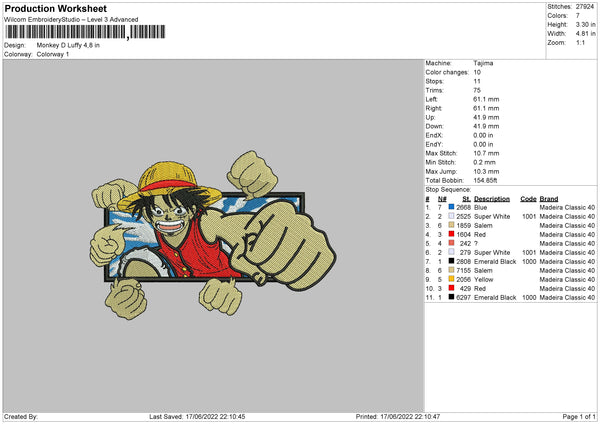The image size is (600, 424).
Task: Click the Emerald Black swatch with 2808 stitches
Action: click(452, 261)
